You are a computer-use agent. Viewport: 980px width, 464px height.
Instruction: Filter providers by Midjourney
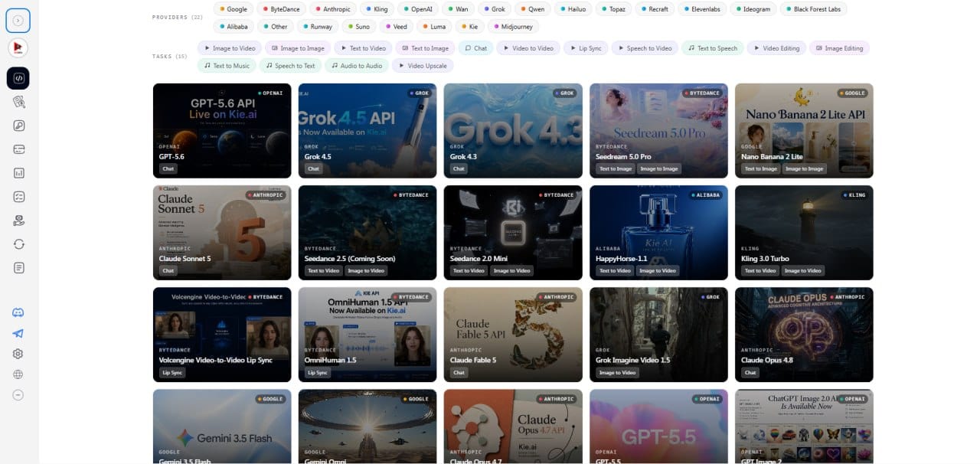pos(513,26)
